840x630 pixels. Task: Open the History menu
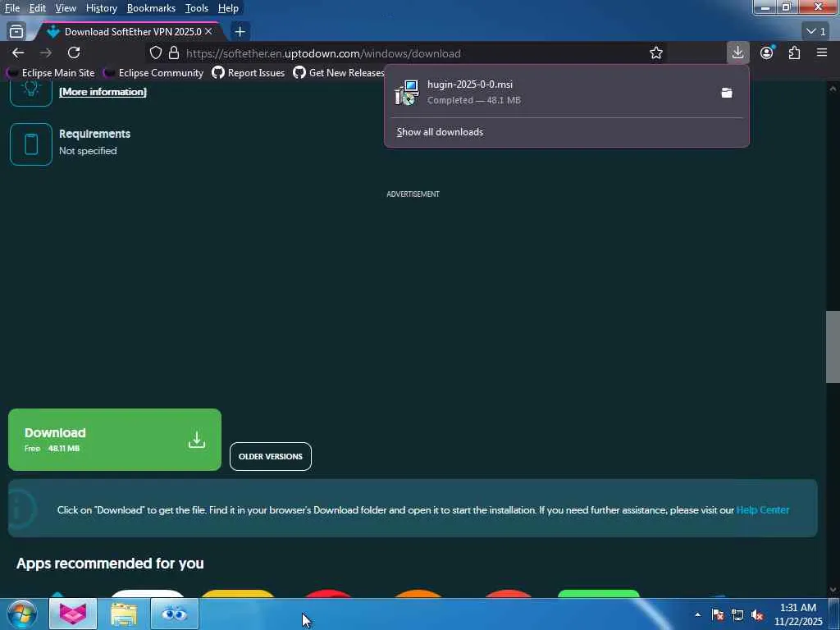pyautogui.click(x=101, y=8)
